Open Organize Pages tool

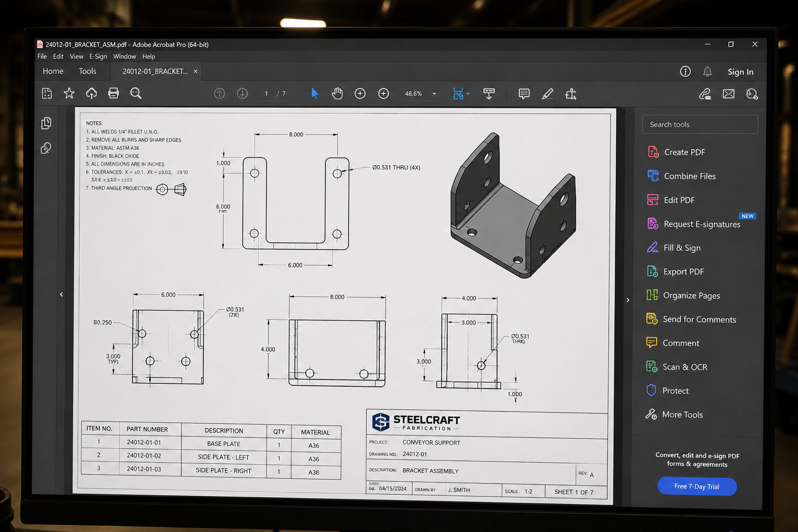point(683,295)
